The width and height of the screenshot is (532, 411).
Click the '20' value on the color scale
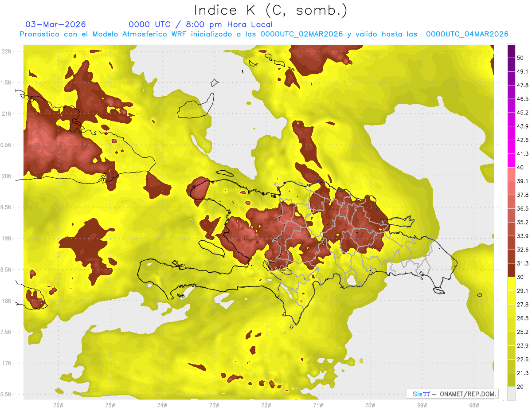520,387
